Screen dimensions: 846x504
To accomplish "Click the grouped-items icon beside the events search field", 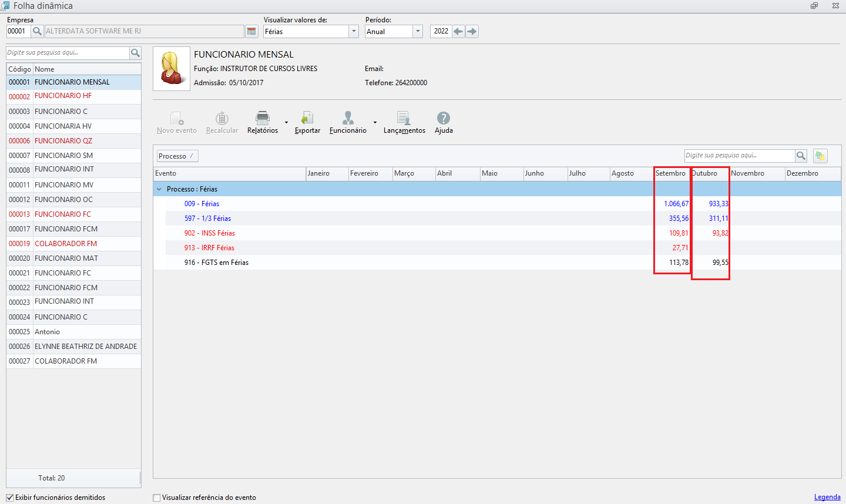I will coord(820,156).
